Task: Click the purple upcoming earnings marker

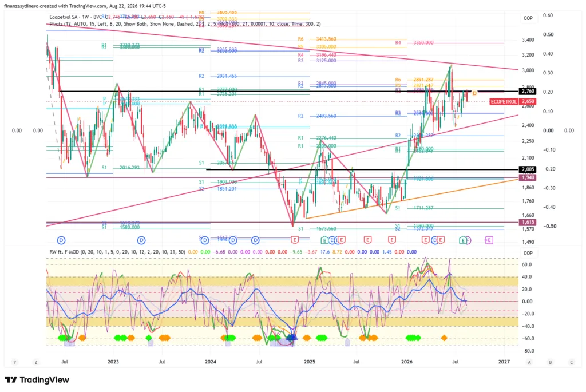Action: [x=489, y=240]
